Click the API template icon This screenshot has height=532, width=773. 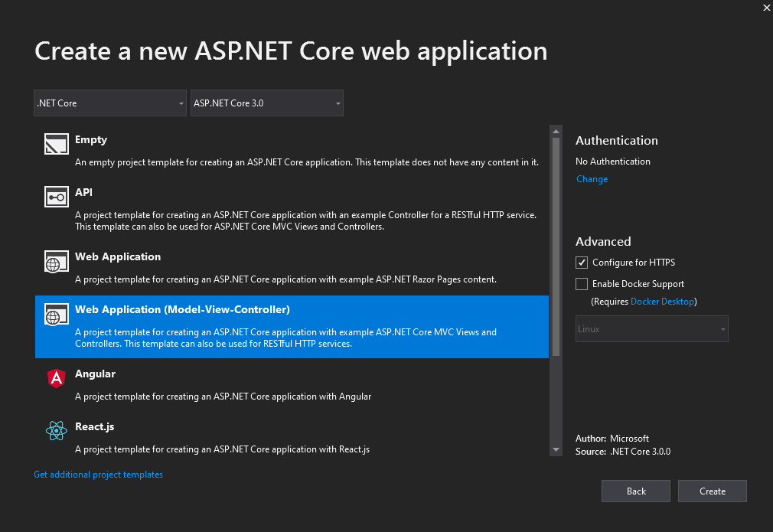point(56,197)
